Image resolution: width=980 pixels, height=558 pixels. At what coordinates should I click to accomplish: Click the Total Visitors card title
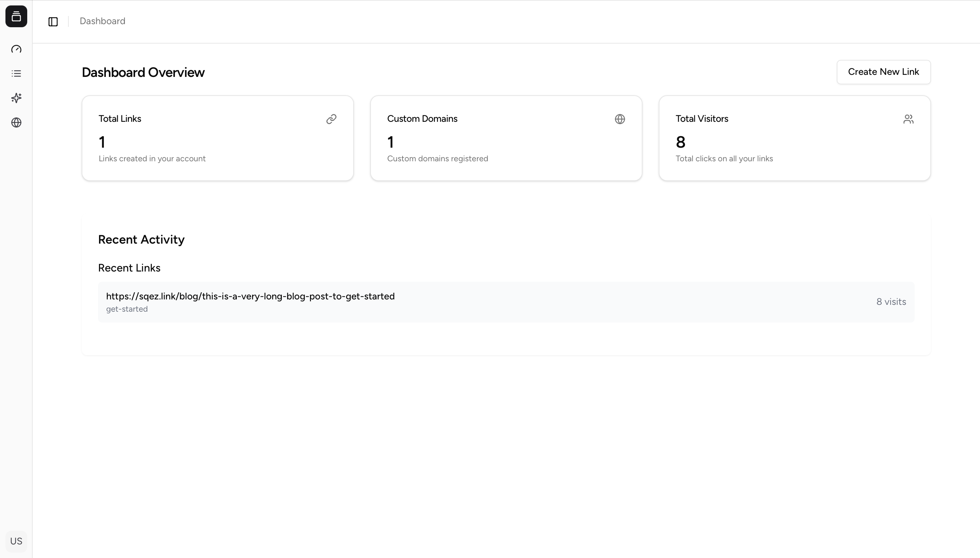tap(702, 119)
